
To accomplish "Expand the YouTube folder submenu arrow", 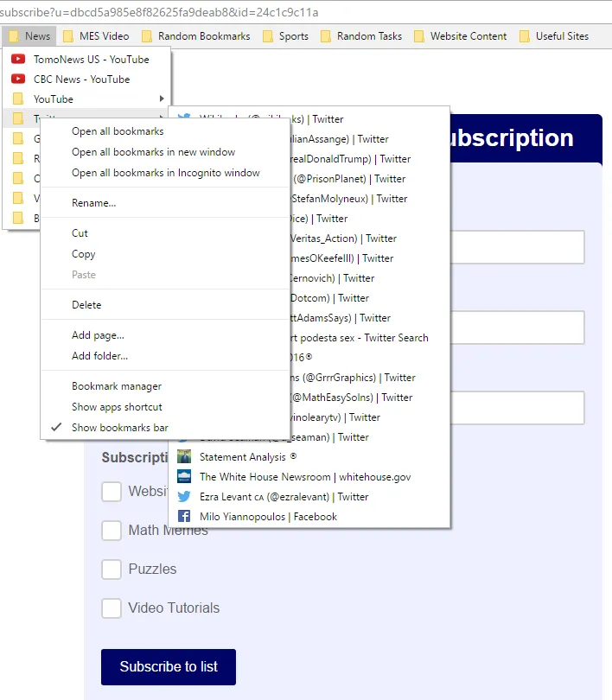I will pos(162,99).
